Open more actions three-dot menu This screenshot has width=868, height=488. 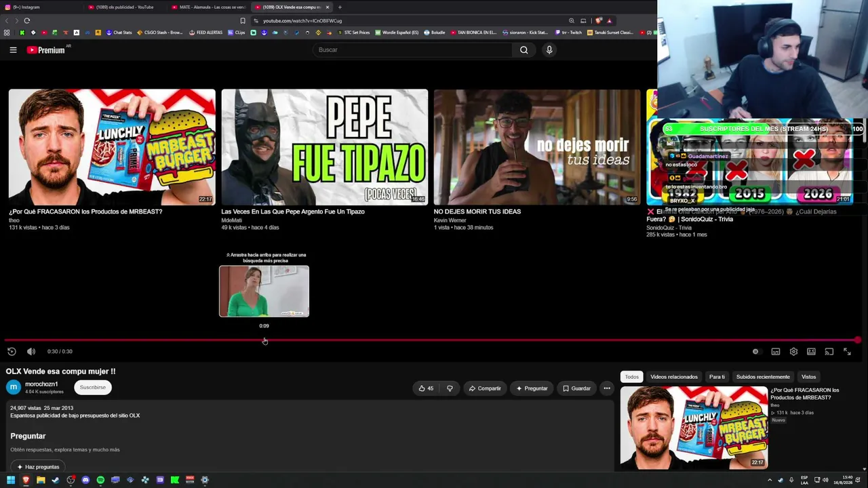pyautogui.click(x=607, y=388)
